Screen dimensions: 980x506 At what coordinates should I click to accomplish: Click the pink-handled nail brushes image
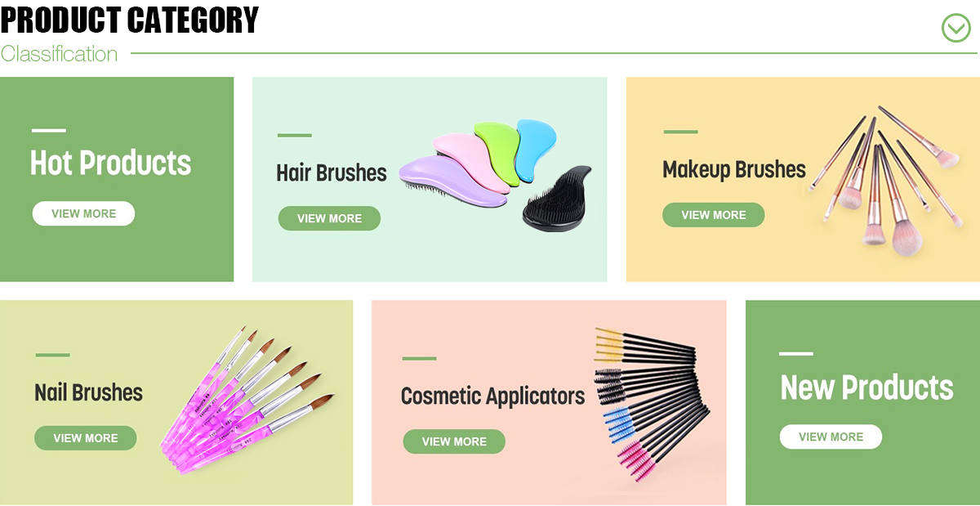click(x=247, y=399)
